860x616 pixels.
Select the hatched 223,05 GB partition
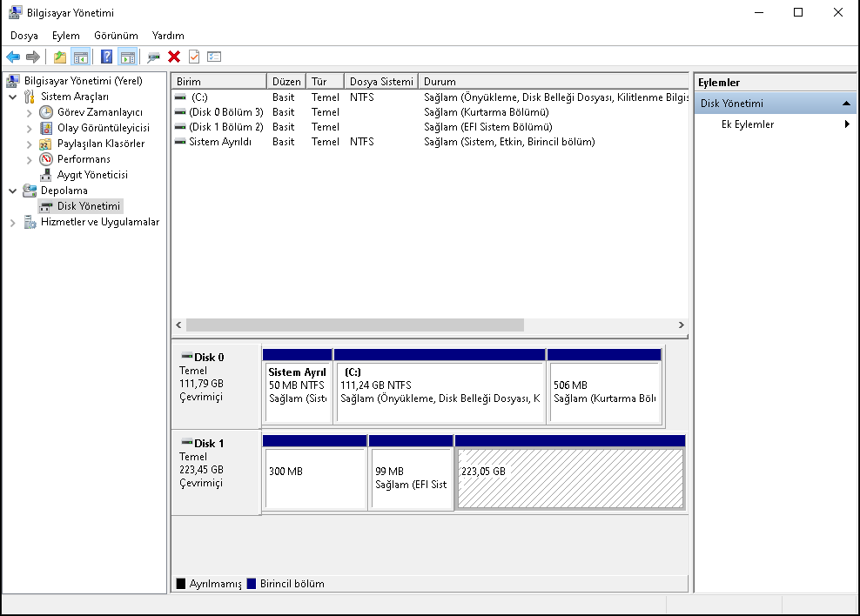pos(570,472)
